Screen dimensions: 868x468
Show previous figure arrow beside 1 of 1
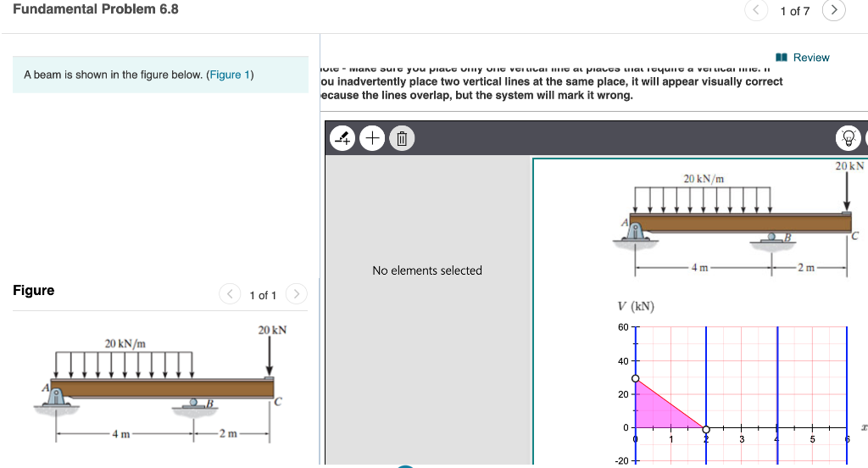pos(230,294)
